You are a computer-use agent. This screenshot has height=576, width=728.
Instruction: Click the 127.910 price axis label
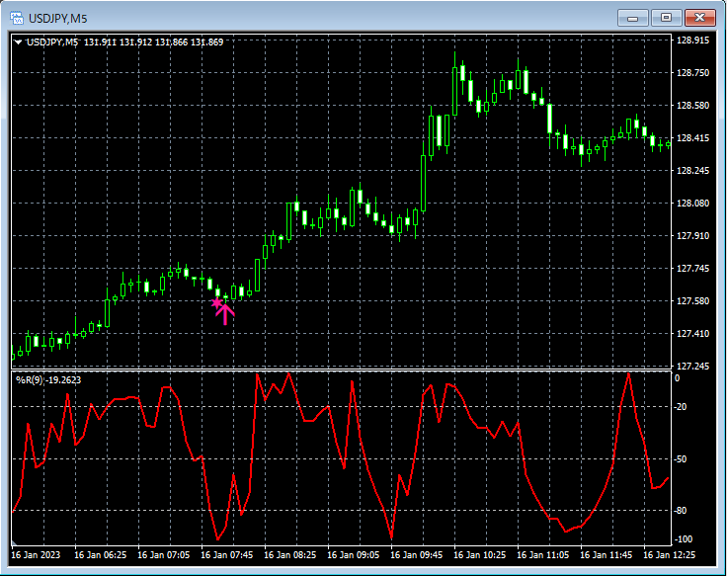pos(692,235)
